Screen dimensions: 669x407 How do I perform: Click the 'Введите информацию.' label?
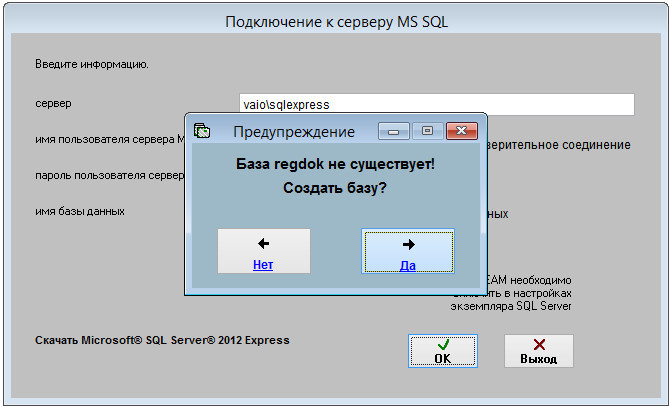pyautogui.click(x=92, y=64)
